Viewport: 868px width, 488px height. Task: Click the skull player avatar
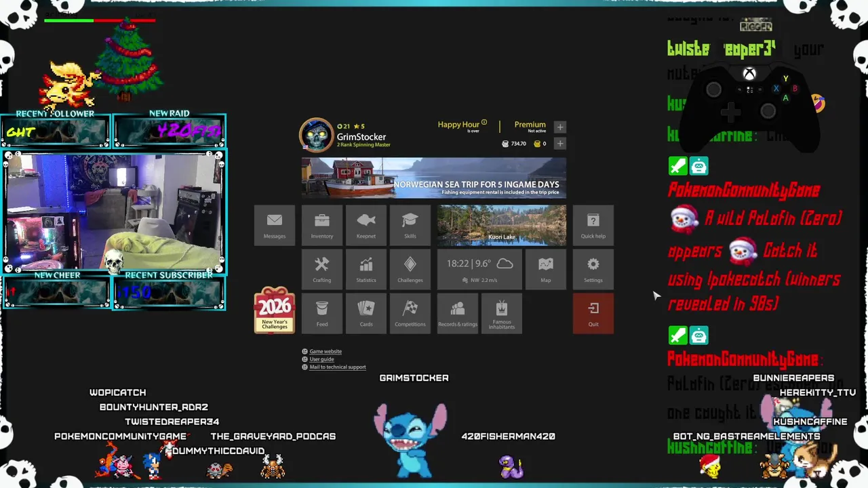click(317, 136)
